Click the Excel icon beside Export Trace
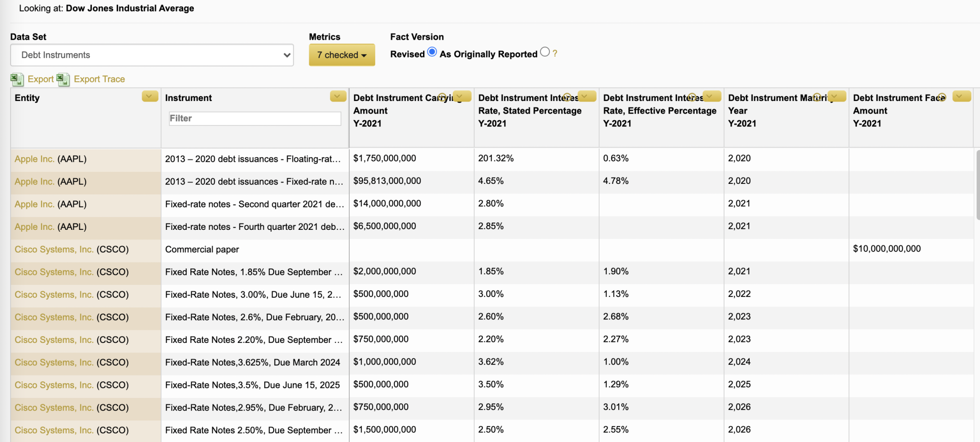Screen dimensions: 980x442 [63, 79]
